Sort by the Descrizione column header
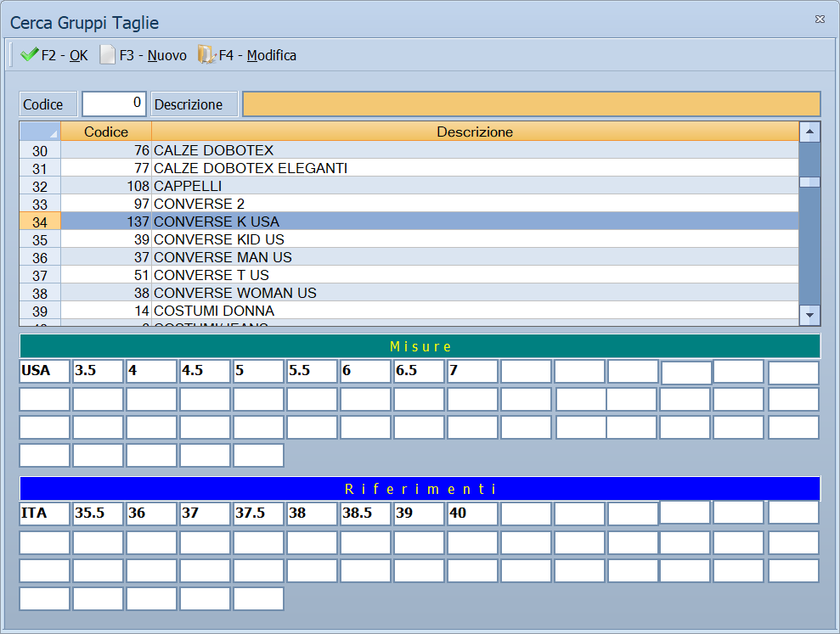This screenshot has height=634, width=840. [475, 132]
